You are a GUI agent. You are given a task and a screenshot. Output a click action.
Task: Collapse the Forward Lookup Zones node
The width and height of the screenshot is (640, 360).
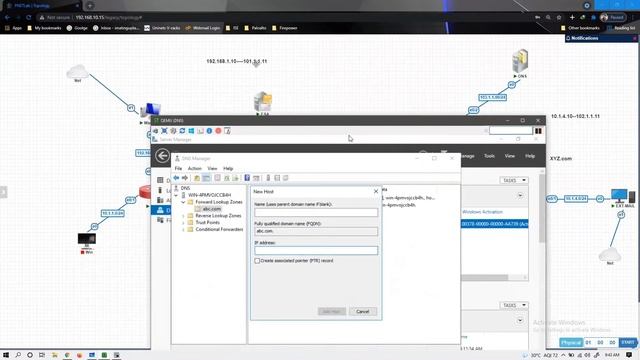pos(183,202)
